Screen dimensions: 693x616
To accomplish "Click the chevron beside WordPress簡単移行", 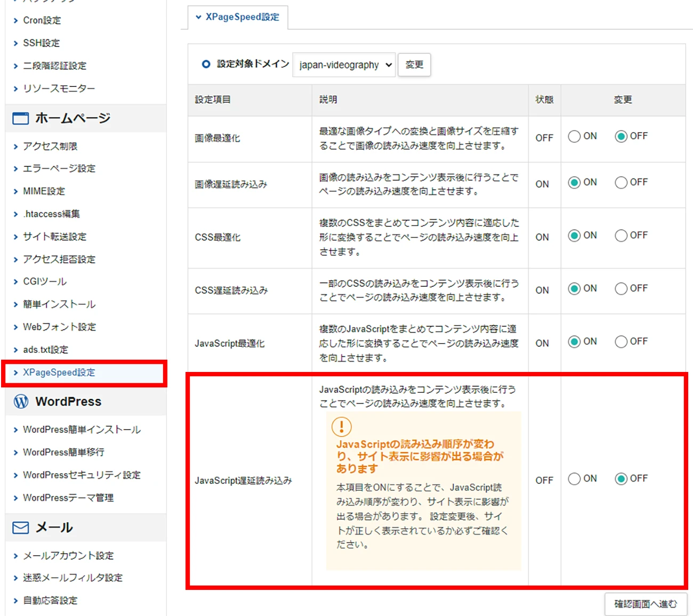I will [x=15, y=452].
